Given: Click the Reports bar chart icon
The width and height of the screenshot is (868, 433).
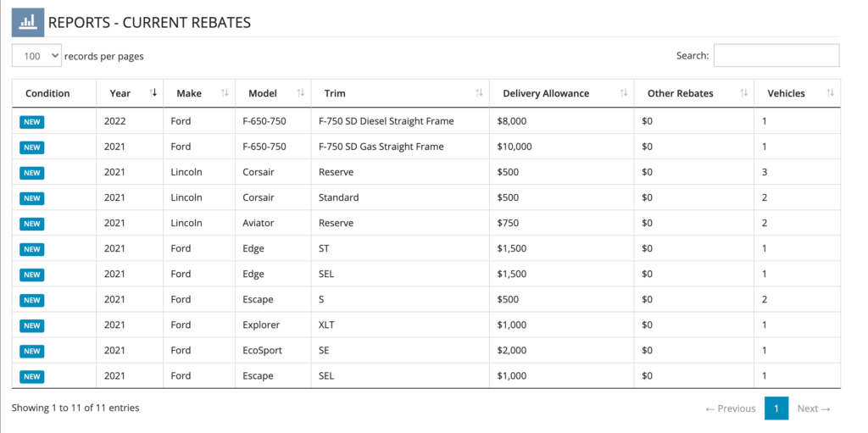Looking at the screenshot, I should click(x=28, y=22).
